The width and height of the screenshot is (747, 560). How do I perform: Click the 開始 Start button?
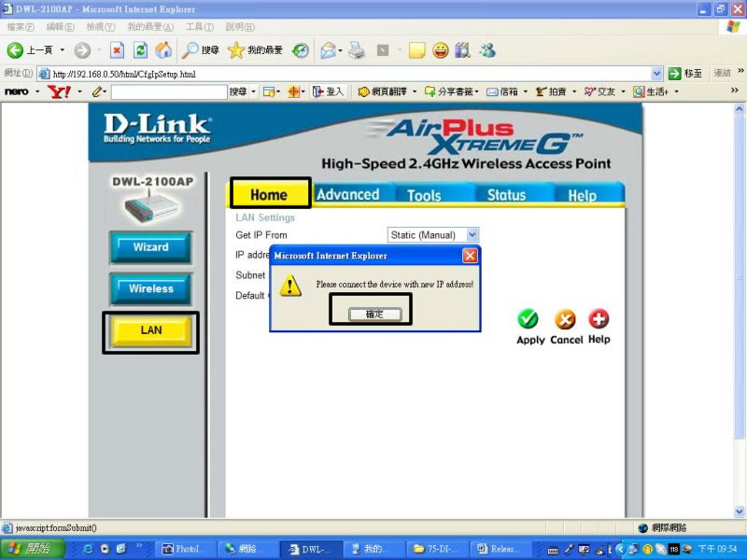pyautogui.click(x=32, y=549)
